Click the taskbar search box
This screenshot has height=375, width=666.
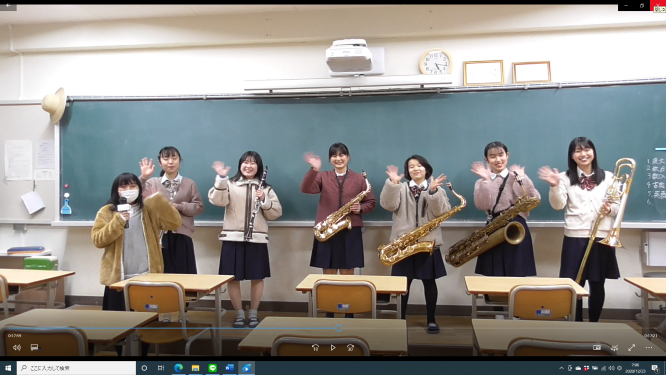click(x=76, y=368)
